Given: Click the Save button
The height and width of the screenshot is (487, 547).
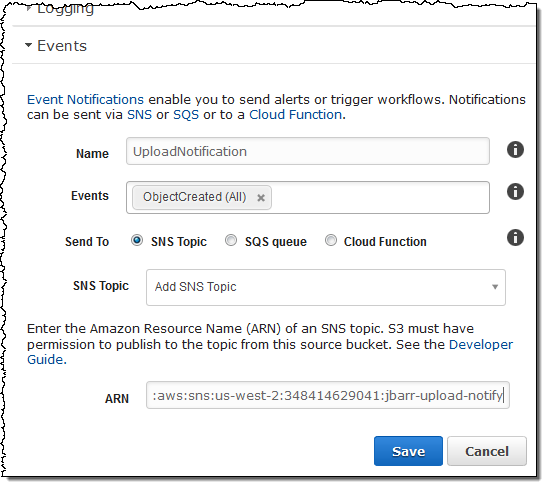Looking at the screenshot, I should point(408,451).
